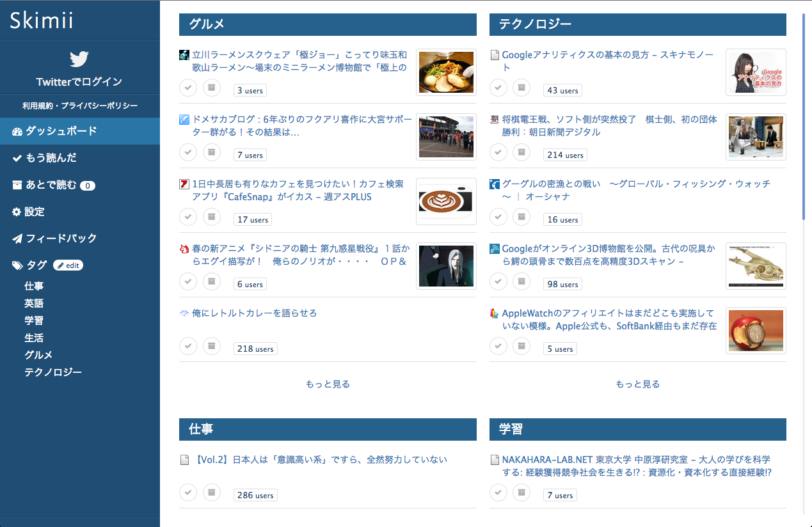Archive the CafeSnap article for later
This screenshot has height=527, width=812.
click(x=212, y=217)
